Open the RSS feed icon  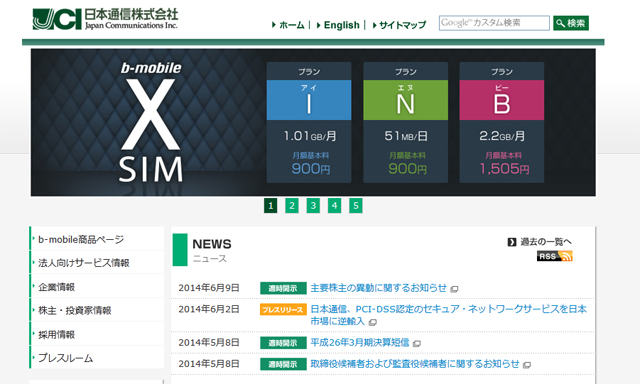[555, 256]
